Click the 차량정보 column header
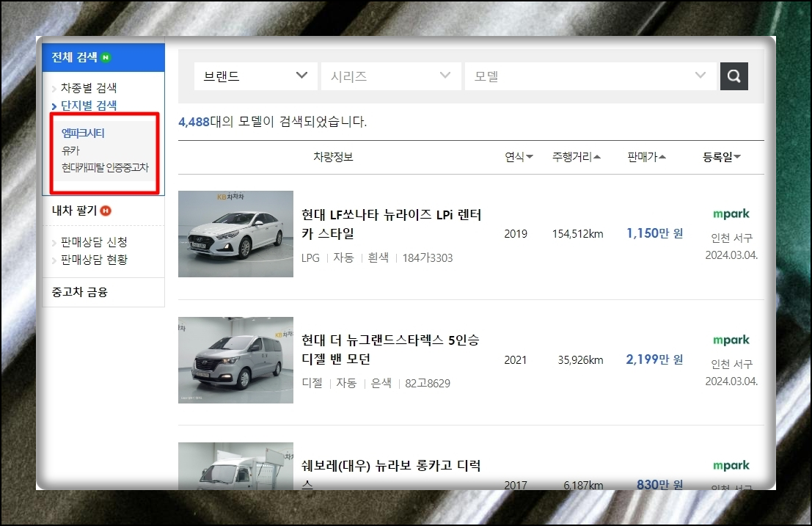This screenshot has height=526, width=812. tap(333, 157)
